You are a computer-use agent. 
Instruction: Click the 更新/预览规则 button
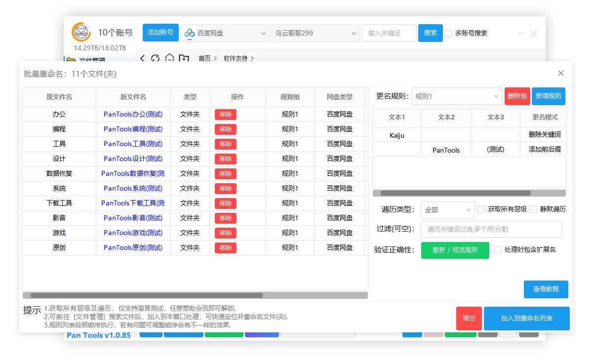(x=454, y=250)
